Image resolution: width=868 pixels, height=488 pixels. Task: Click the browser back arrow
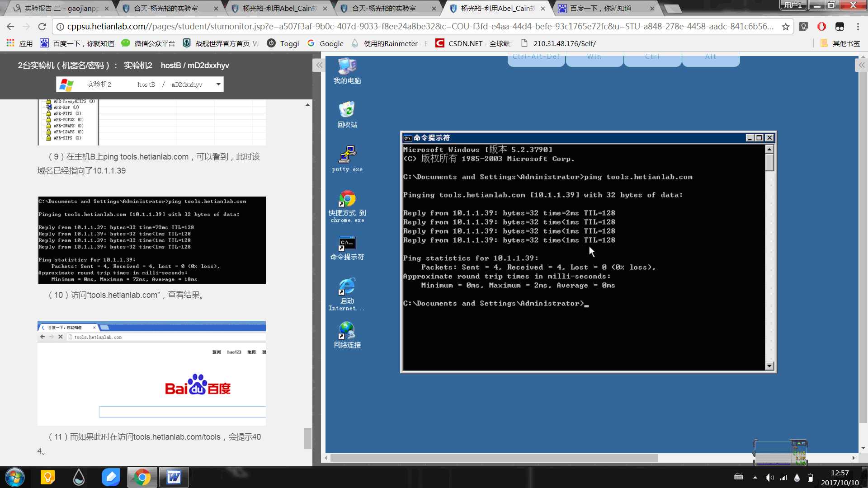click(10, 27)
